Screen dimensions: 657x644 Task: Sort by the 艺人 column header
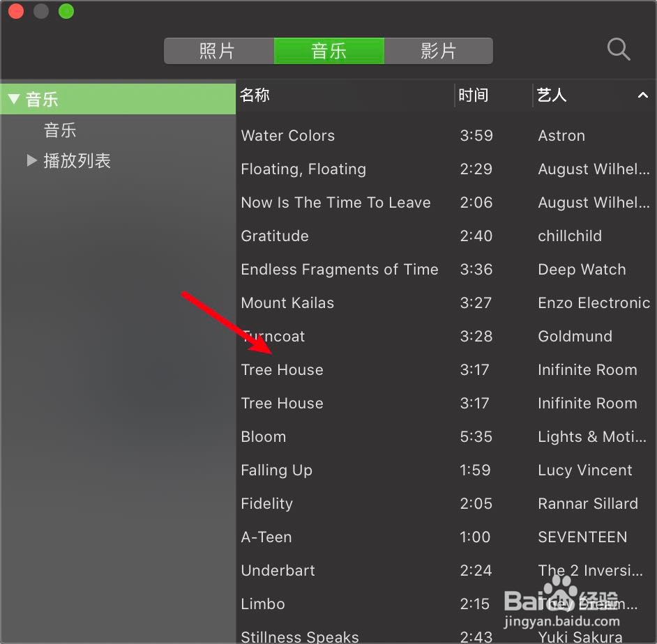click(x=552, y=95)
